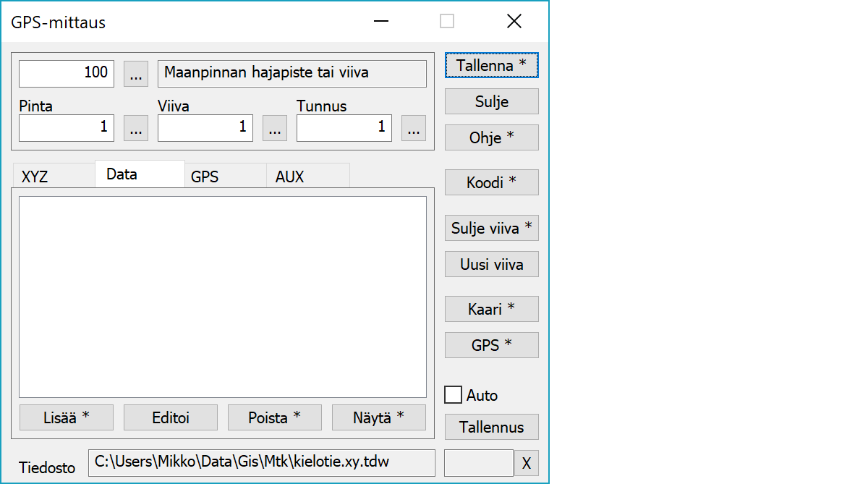Screen dimensions: 868x484
Task: Click the Koodi button
Action: tap(491, 182)
